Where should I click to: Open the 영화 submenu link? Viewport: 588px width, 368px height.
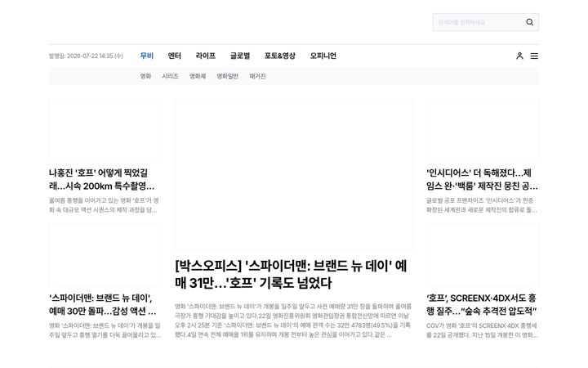coord(145,76)
